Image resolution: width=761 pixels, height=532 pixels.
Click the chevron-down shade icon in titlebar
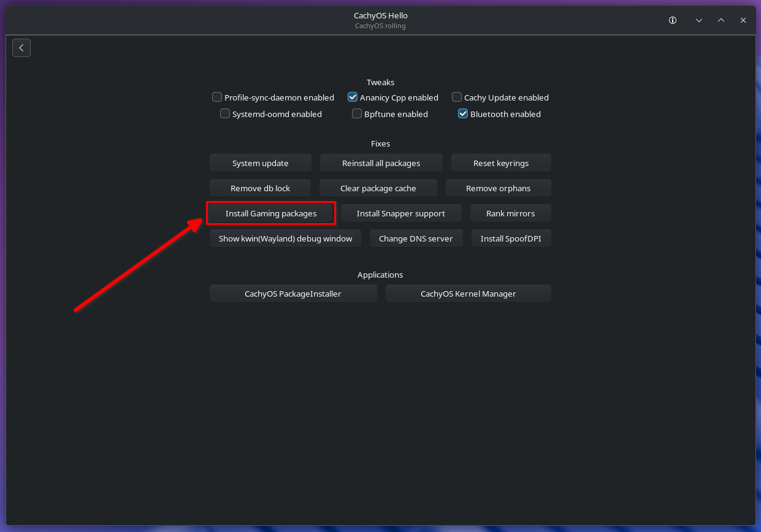(699, 20)
